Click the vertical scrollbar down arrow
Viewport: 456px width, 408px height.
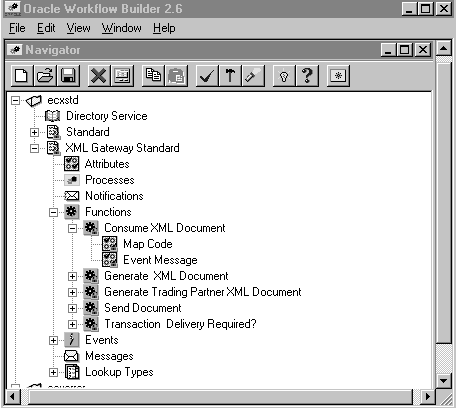tap(443, 380)
